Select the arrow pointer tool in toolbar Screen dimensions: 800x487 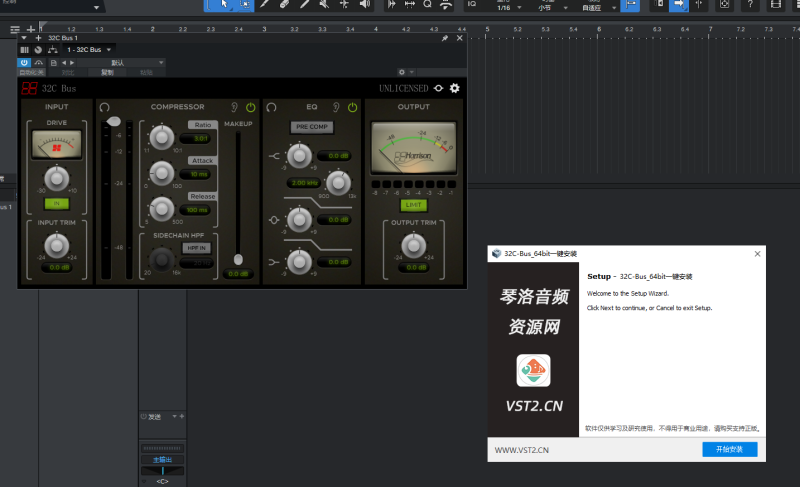click(x=223, y=5)
